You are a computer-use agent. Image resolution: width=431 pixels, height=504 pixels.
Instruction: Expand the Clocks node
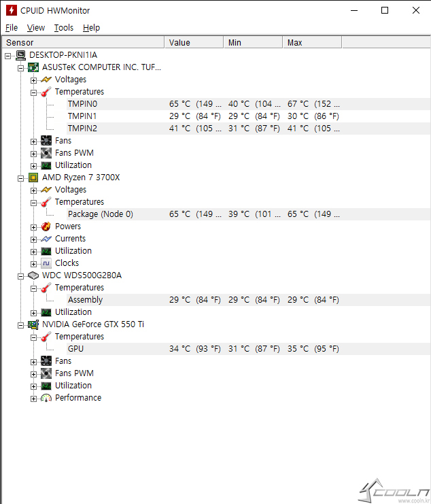click(33, 264)
